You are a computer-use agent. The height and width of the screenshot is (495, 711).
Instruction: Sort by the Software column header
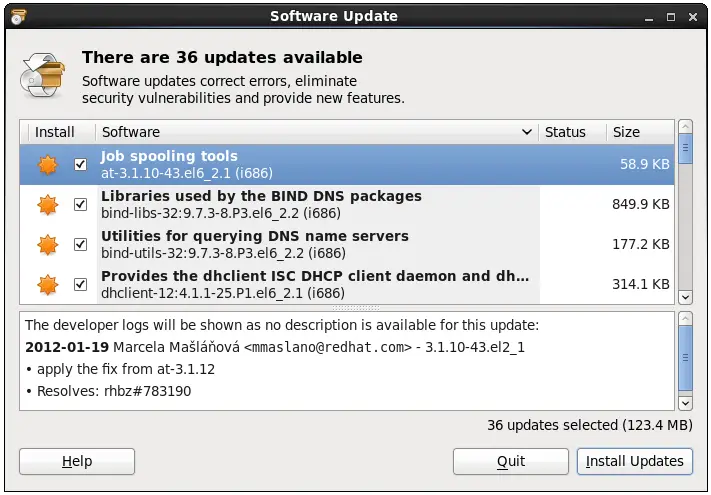pyautogui.click(x=316, y=132)
